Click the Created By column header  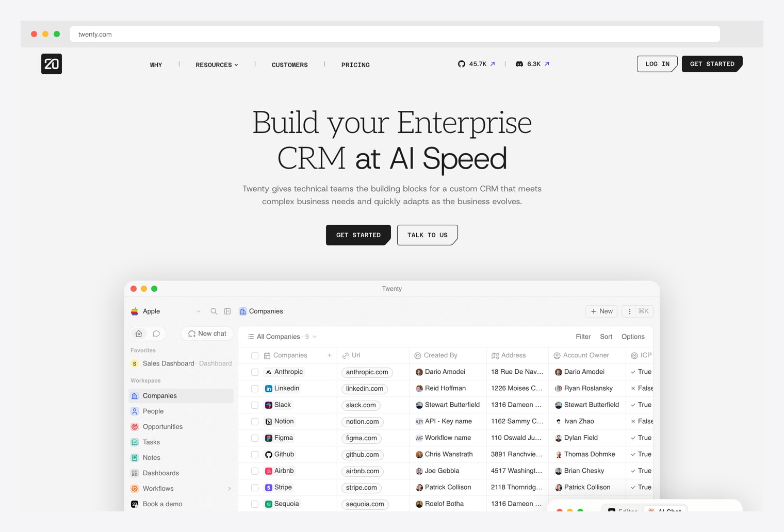[x=448, y=356]
